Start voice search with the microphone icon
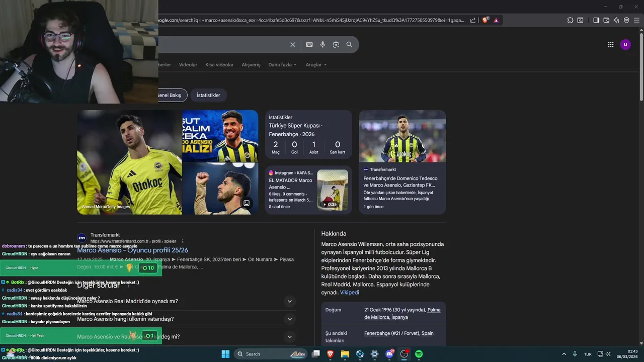644x362 pixels. 323,45
